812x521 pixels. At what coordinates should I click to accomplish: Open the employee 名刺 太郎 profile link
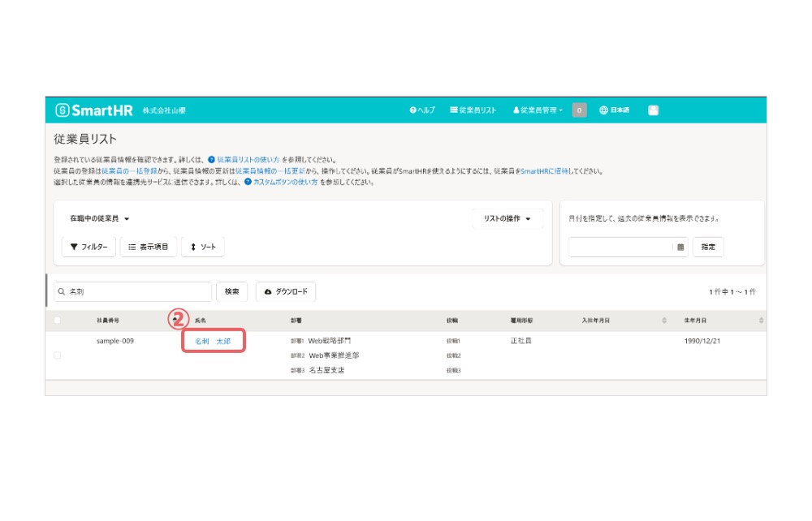[213, 342]
